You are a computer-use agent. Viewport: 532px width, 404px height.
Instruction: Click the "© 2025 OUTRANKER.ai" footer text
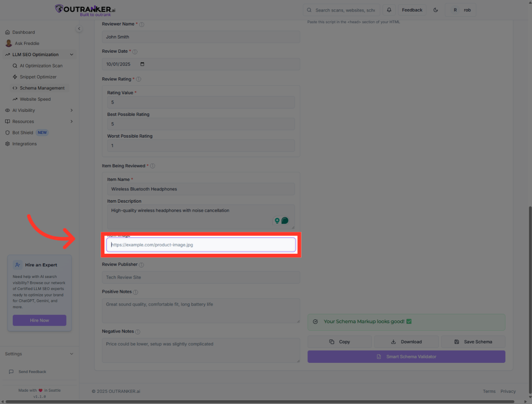tap(116, 391)
